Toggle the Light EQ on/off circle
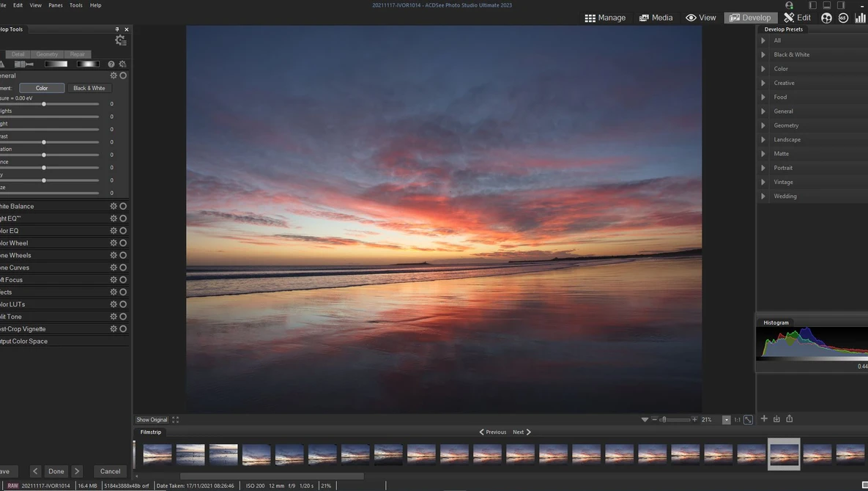868x491 pixels. (x=124, y=218)
